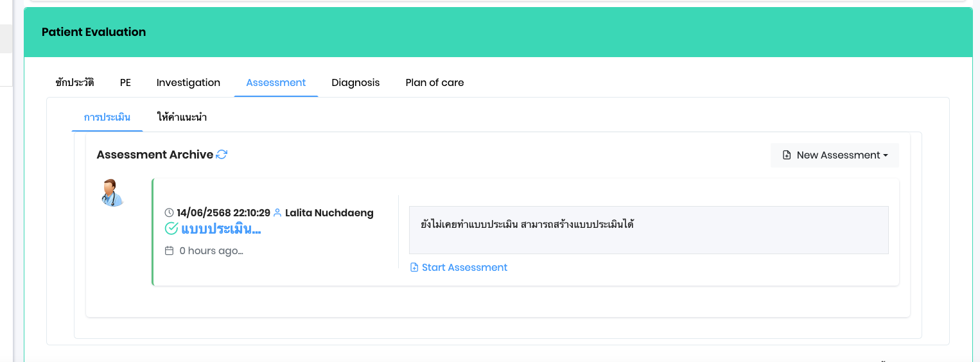The height and width of the screenshot is (362, 980).
Task: Open the PE tab
Action: click(125, 82)
